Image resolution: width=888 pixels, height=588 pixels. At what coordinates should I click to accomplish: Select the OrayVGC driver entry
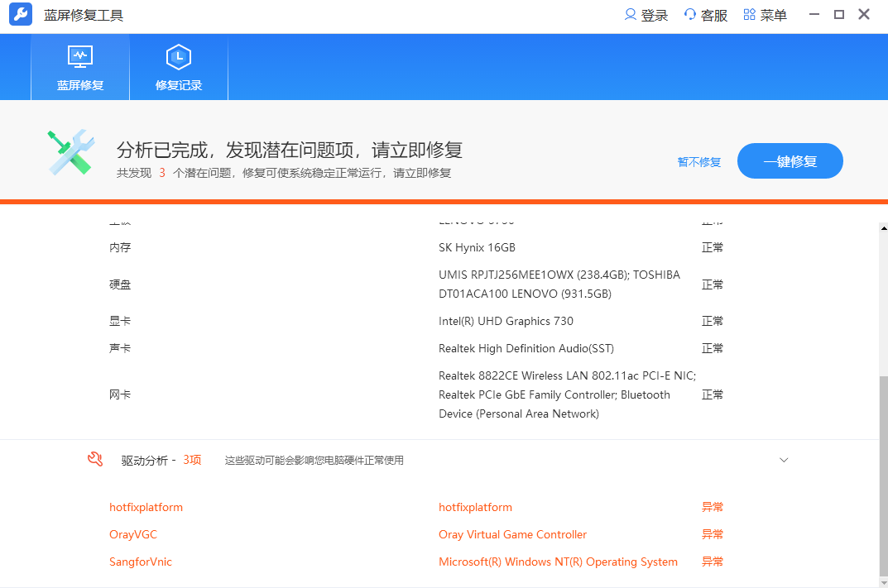coord(133,534)
